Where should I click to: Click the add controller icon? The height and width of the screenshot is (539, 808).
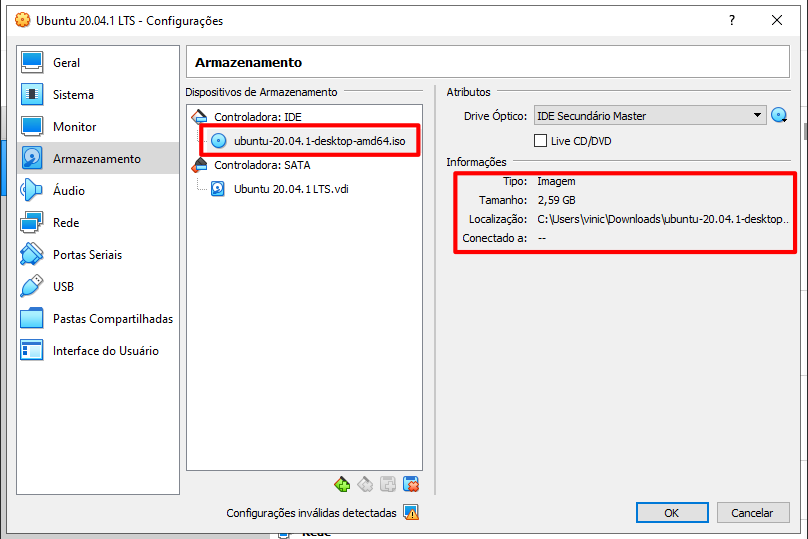342,484
